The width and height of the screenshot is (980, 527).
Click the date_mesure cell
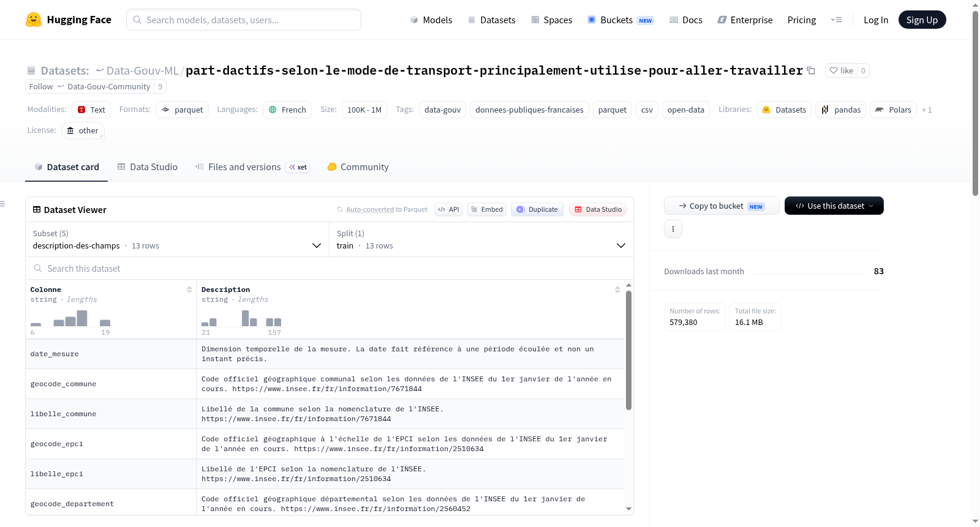(x=111, y=354)
